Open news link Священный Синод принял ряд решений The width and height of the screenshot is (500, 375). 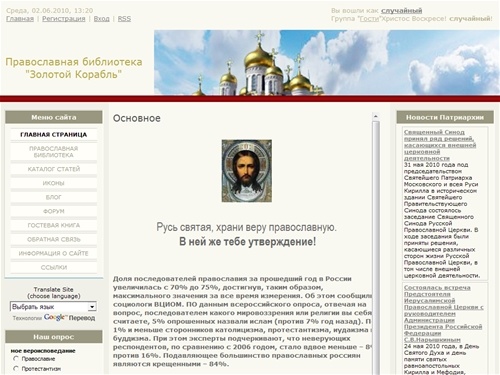[440, 145]
